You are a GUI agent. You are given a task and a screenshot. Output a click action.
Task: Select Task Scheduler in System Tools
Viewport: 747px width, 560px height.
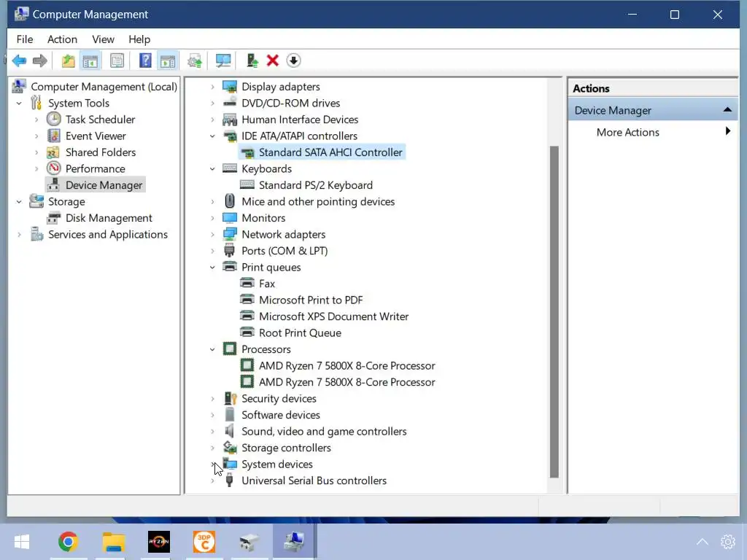coord(100,120)
